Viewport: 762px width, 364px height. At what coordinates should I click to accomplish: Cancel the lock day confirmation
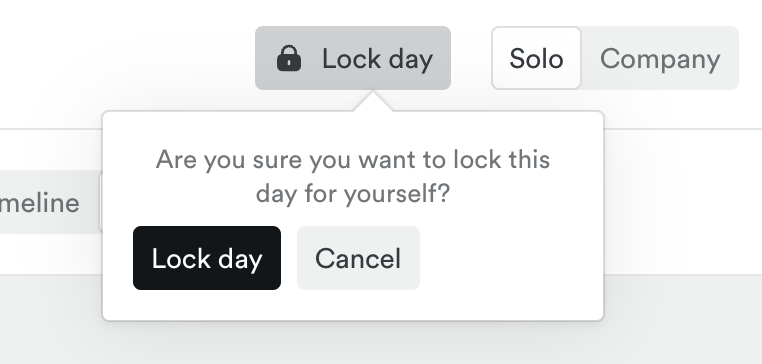(358, 258)
